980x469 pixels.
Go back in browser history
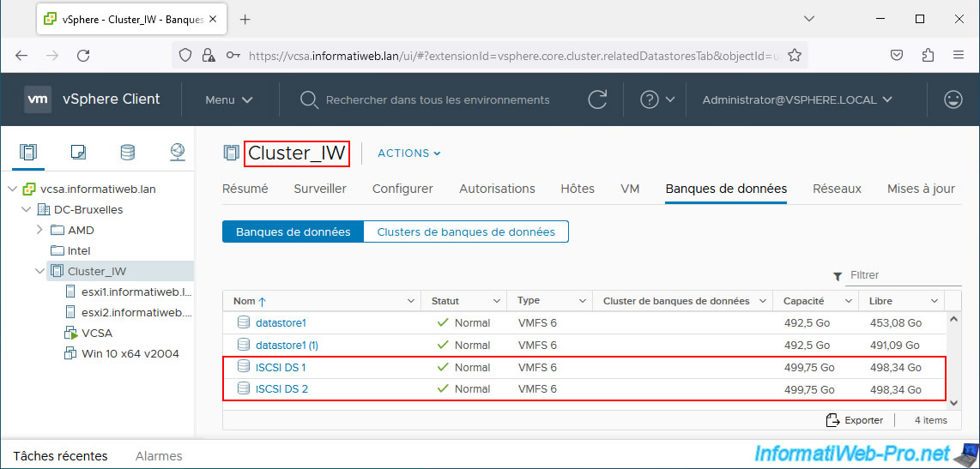(x=21, y=56)
